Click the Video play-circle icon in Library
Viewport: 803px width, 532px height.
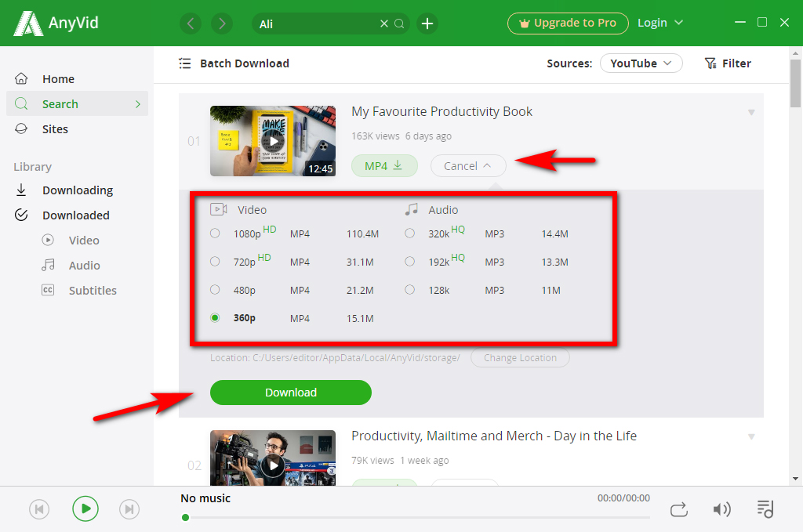48,240
